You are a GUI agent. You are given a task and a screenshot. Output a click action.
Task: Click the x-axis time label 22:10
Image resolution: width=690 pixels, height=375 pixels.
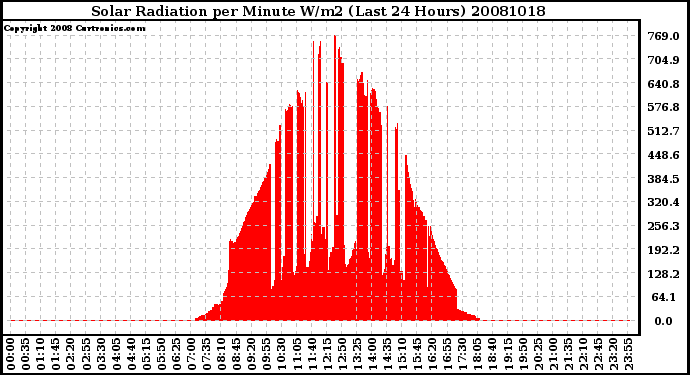(x=583, y=354)
